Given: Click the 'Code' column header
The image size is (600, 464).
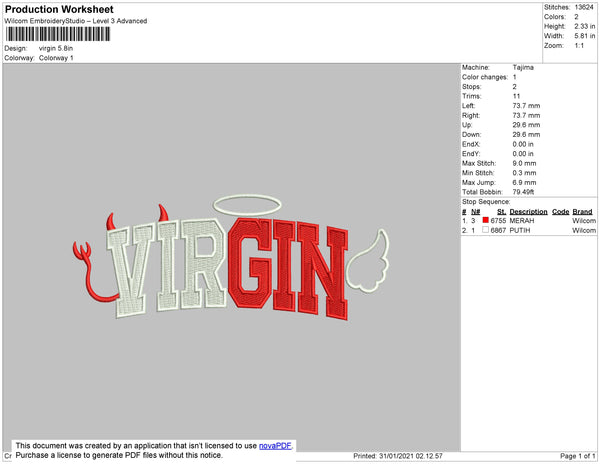Looking at the screenshot, I should tap(561, 212).
